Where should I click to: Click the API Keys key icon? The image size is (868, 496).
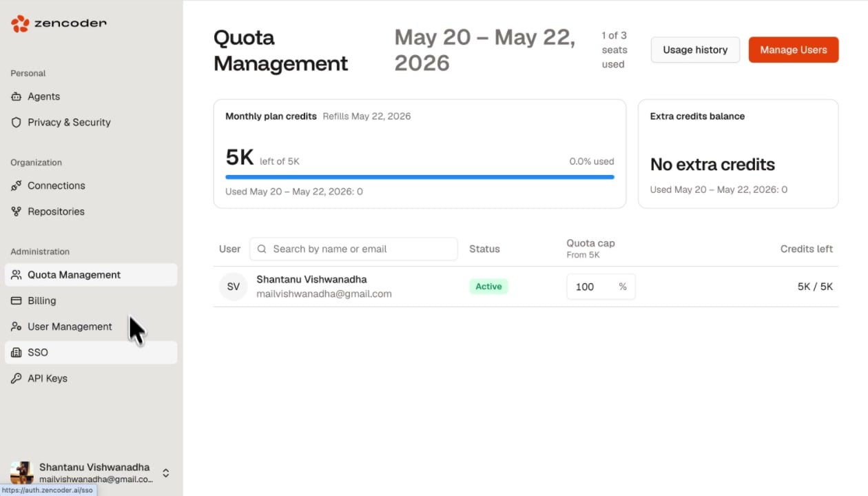click(17, 378)
